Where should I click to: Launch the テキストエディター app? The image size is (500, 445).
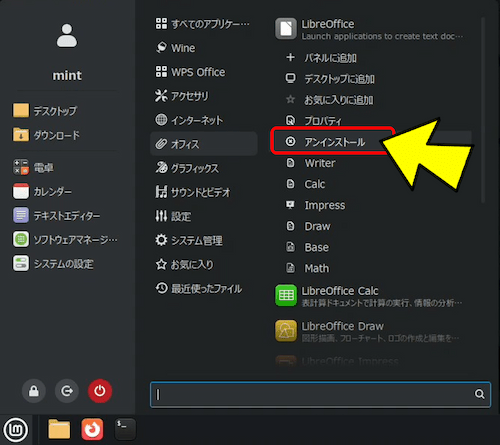tap(57, 216)
